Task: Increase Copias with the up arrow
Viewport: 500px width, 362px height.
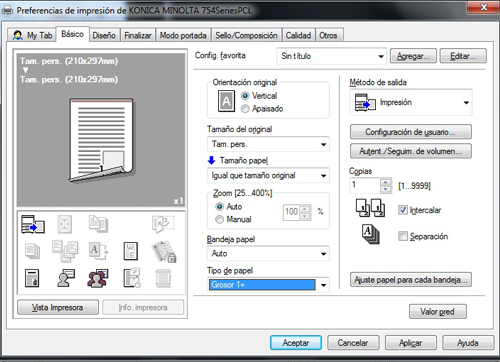Action: 386,182
